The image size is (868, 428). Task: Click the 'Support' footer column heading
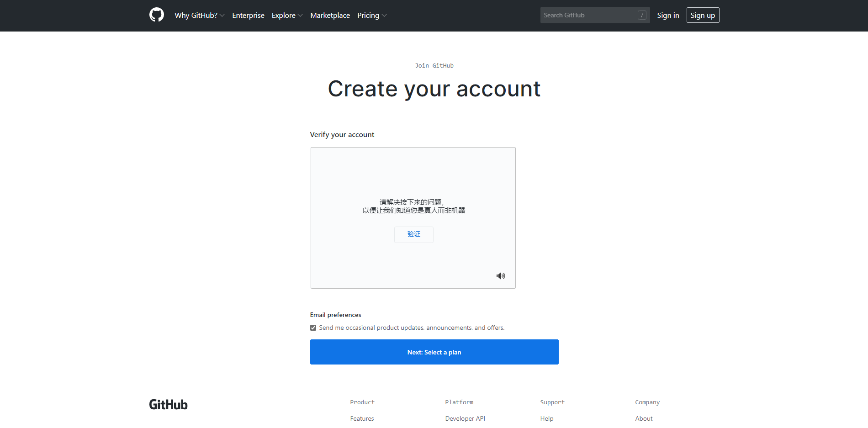coord(552,402)
